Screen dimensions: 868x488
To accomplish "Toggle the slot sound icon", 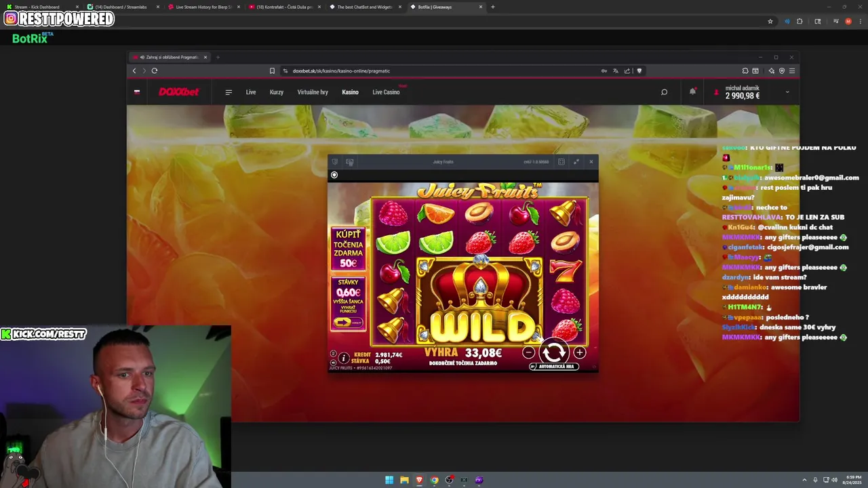I will click(x=333, y=362).
